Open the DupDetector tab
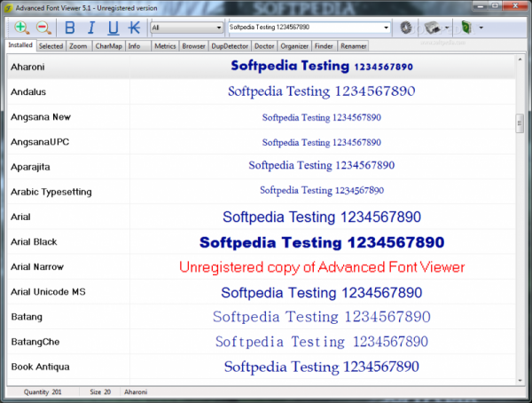 pyautogui.click(x=230, y=46)
